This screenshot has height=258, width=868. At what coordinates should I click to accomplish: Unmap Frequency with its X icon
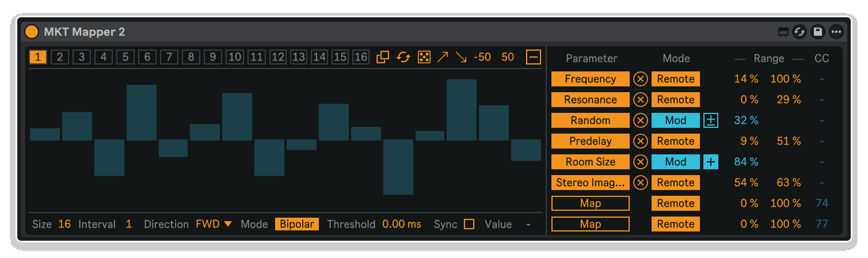pyautogui.click(x=641, y=79)
